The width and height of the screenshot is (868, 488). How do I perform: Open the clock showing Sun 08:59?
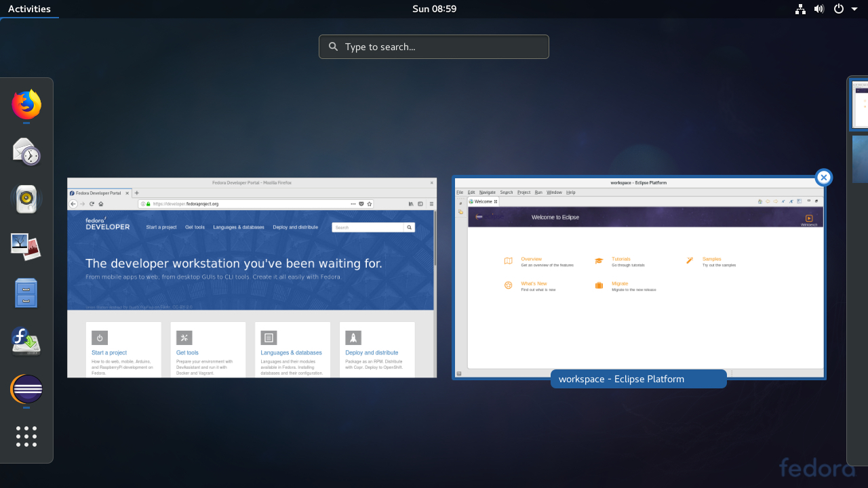pos(434,9)
